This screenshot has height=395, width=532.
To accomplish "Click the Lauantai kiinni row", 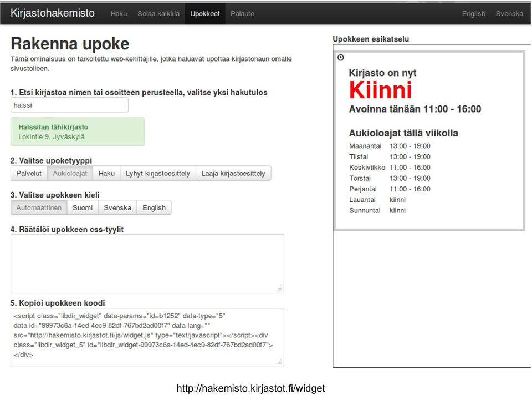I will tap(377, 200).
